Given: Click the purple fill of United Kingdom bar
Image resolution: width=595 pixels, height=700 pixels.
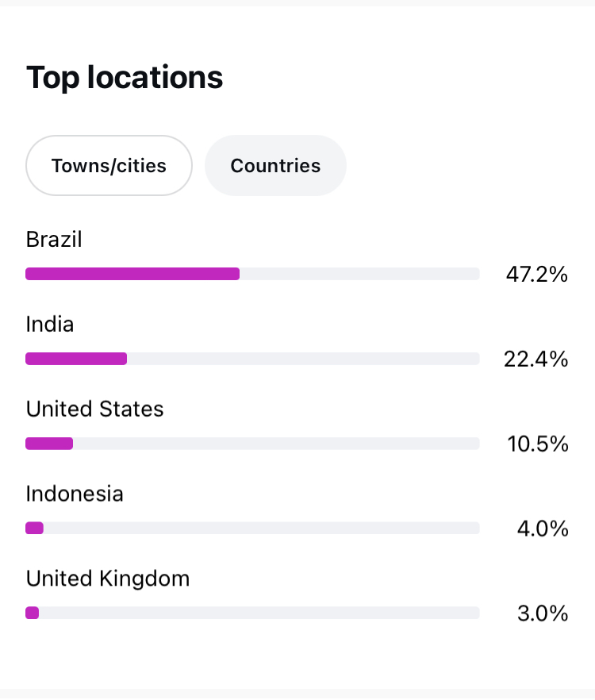Looking at the screenshot, I should tap(33, 613).
